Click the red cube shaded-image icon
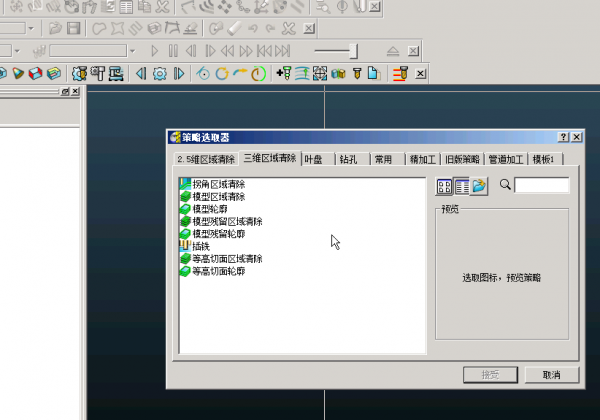Viewport: 600px width, 420px height. [x=35, y=73]
